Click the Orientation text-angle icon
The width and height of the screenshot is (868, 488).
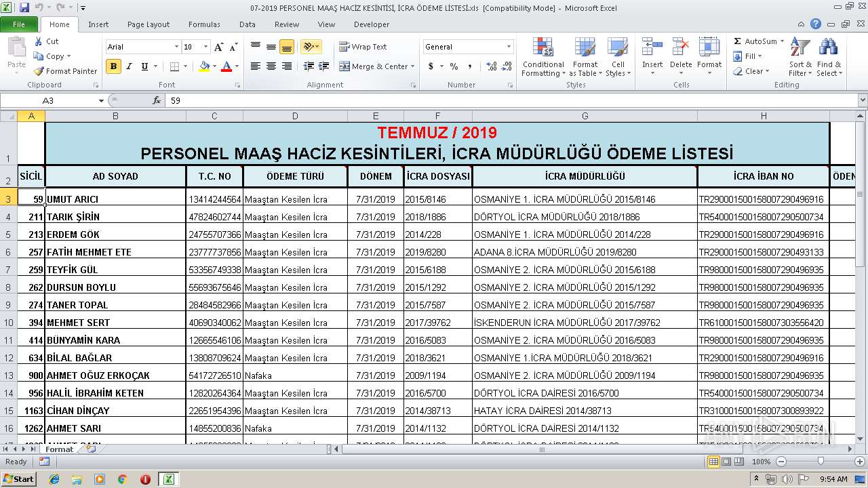point(309,47)
